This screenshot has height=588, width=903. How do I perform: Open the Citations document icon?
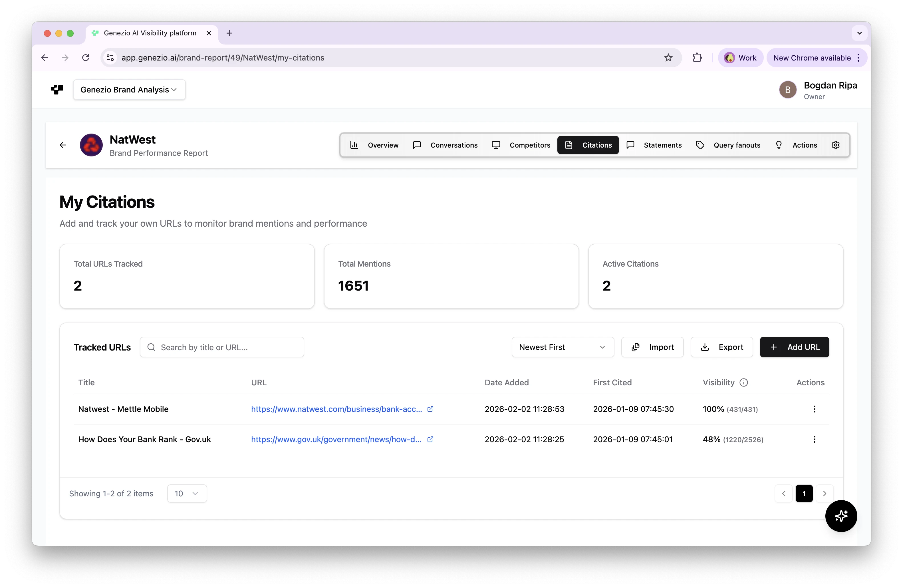pos(568,145)
